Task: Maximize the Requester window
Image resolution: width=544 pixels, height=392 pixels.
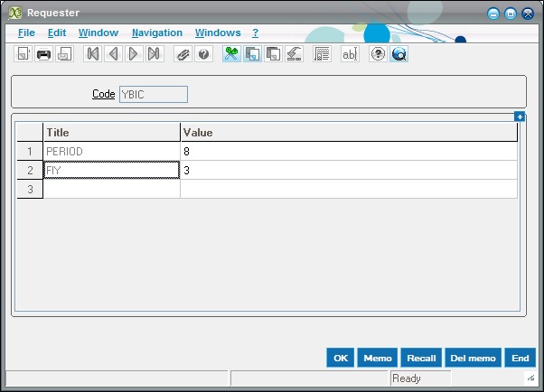Action: (x=511, y=14)
